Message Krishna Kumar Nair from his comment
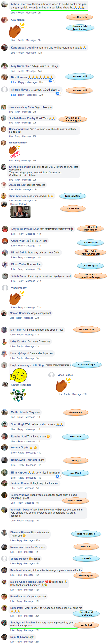The width and height of the screenshot is (108, 644). [x=26, y=180]
